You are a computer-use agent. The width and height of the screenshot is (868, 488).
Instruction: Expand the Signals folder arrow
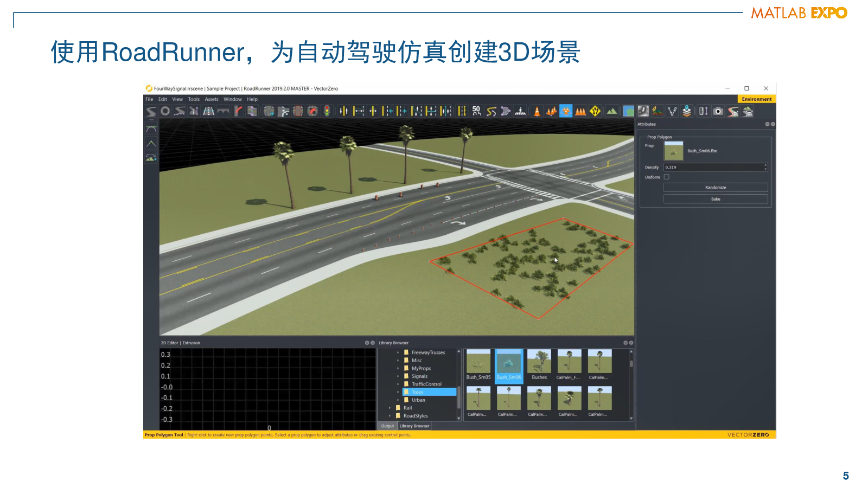pos(398,376)
